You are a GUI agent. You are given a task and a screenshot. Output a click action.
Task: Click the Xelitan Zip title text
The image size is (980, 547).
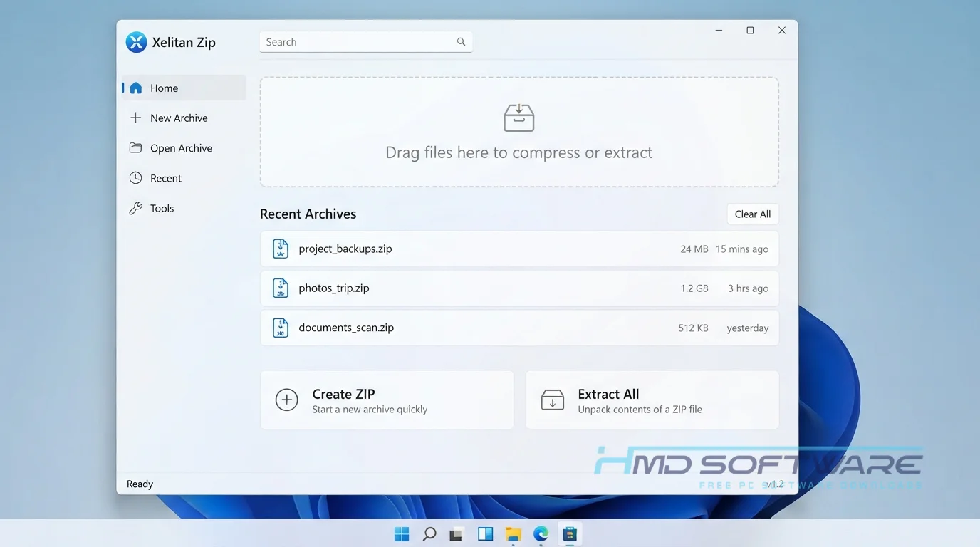[184, 43]
